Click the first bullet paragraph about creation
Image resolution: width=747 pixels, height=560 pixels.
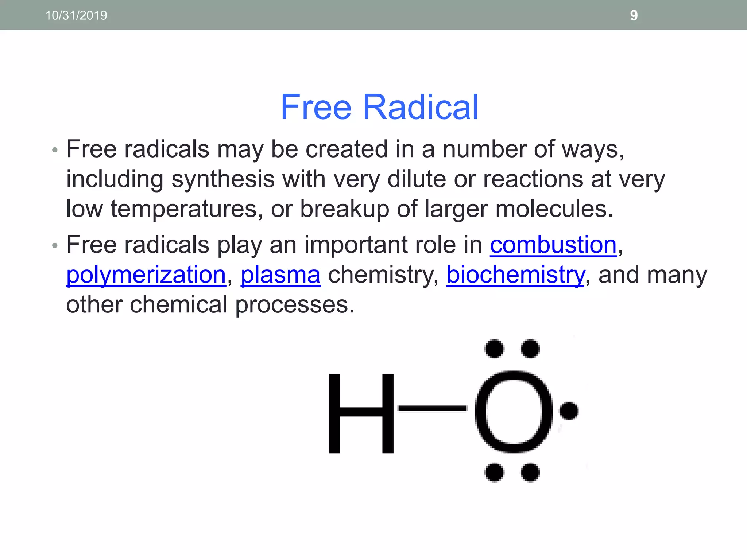click(365, 179)
